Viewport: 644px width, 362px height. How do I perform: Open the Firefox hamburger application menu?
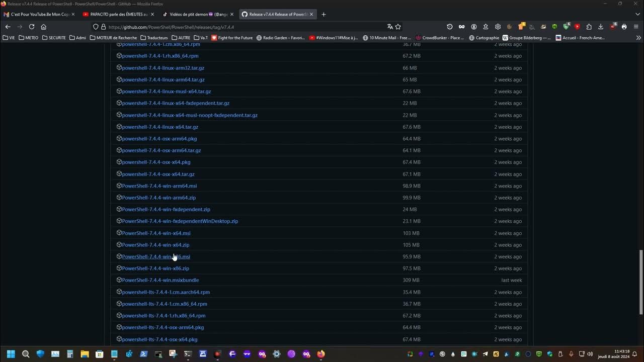(636, 27)
